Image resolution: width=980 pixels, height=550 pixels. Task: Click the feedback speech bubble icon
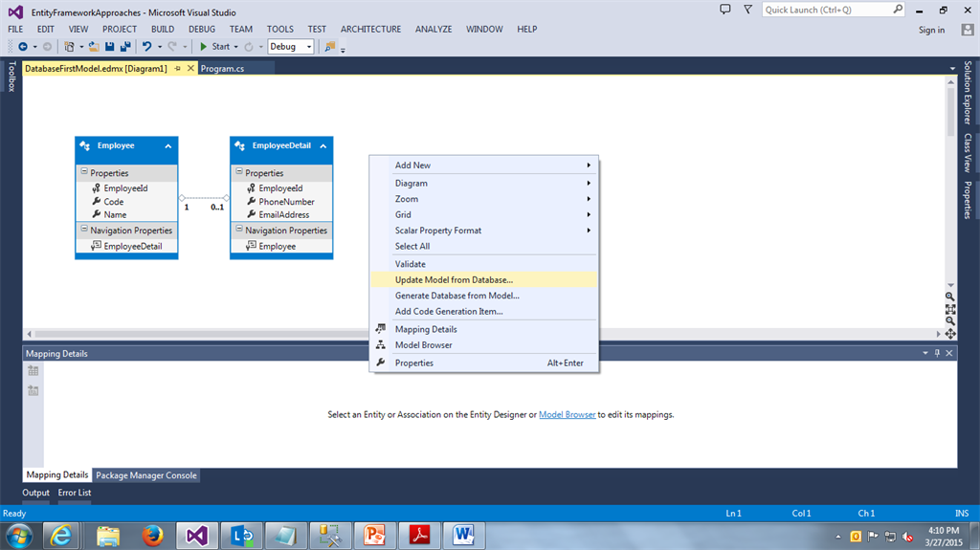[725, 10]
